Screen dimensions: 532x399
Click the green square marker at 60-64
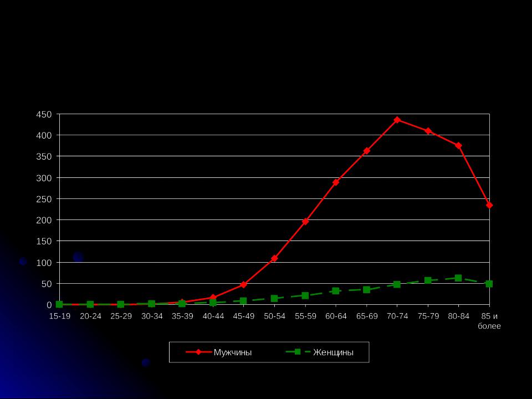click(336, 291)
